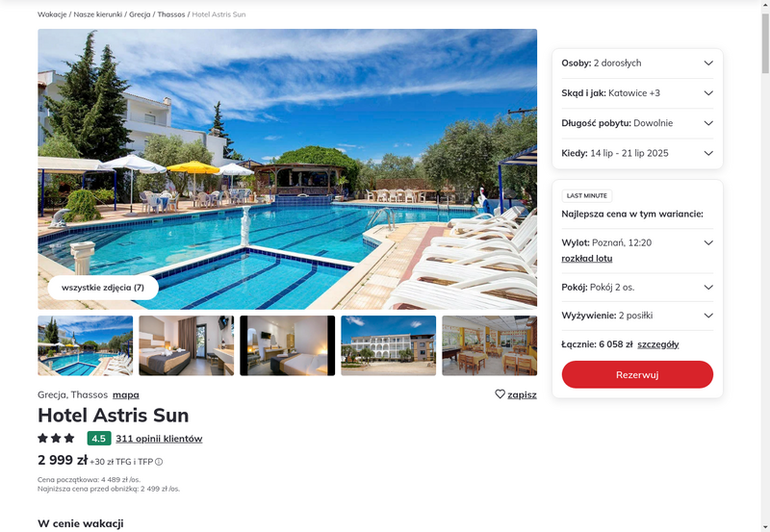Viewport: 770px width, 532px height.
Task: Select the dining room thumbnail
Action: point(490,345)
